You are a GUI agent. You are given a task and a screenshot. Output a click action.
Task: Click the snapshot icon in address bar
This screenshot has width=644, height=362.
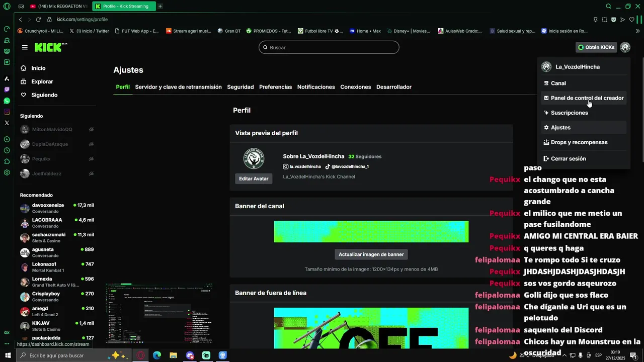pos(604,20)
